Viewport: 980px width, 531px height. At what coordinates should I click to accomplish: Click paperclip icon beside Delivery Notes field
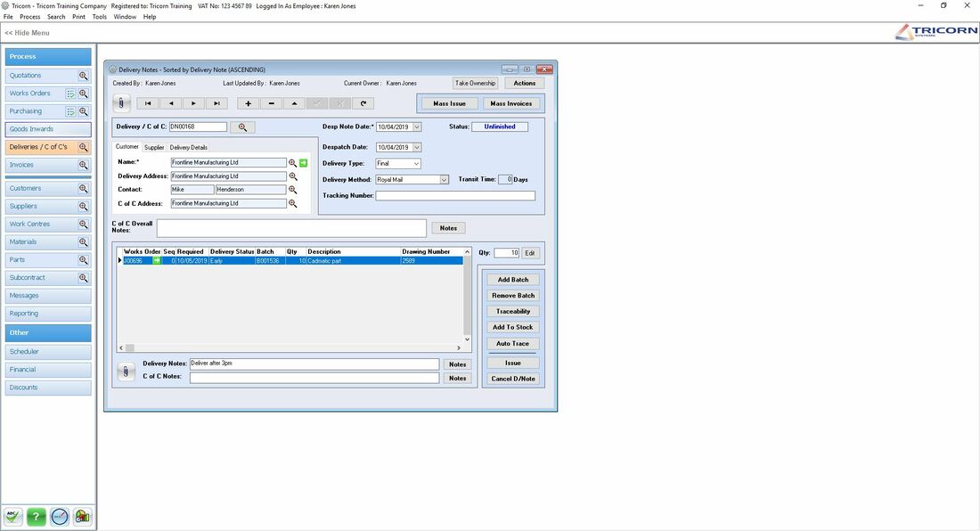(x=126, y=372)
